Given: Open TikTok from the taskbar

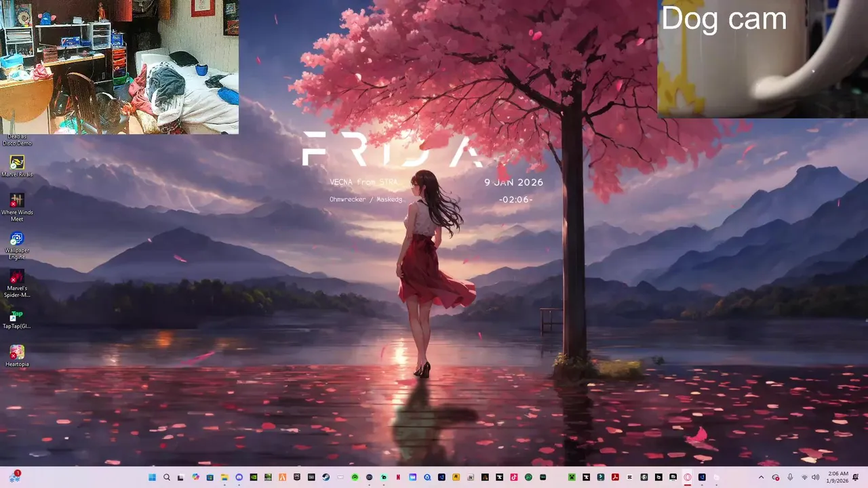Looking at the screenshot, I should [x=514, y=477].
